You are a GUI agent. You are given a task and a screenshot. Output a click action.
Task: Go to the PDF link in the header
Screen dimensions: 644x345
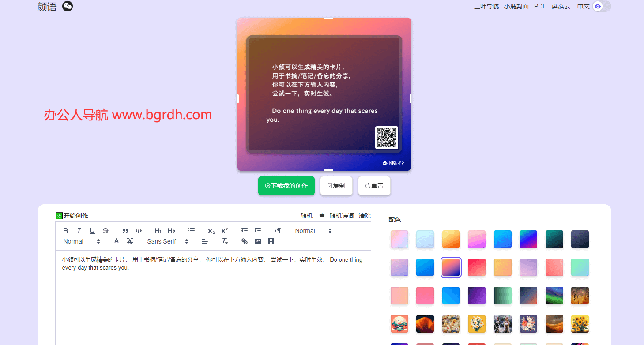[540, 6]
